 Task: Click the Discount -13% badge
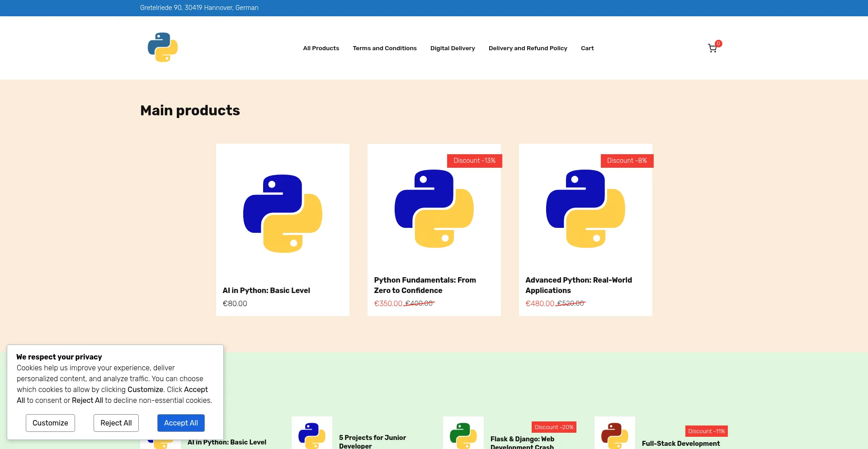pyautogui.click(x=474, y=161)
